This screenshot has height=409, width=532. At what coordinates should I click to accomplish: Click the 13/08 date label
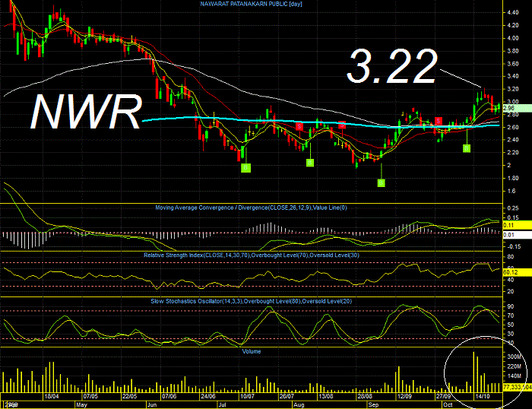coord(326,396)
